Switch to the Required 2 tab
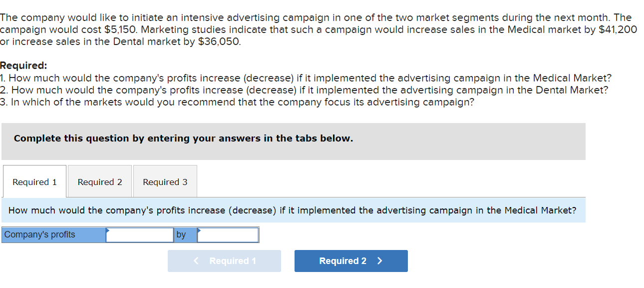 pyautogui.click(x=99, y=181)
